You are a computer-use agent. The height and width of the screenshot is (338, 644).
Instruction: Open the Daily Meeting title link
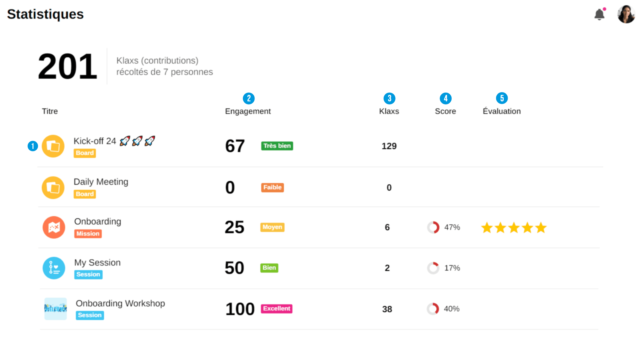pyautogui.click(x=101, y=182)
